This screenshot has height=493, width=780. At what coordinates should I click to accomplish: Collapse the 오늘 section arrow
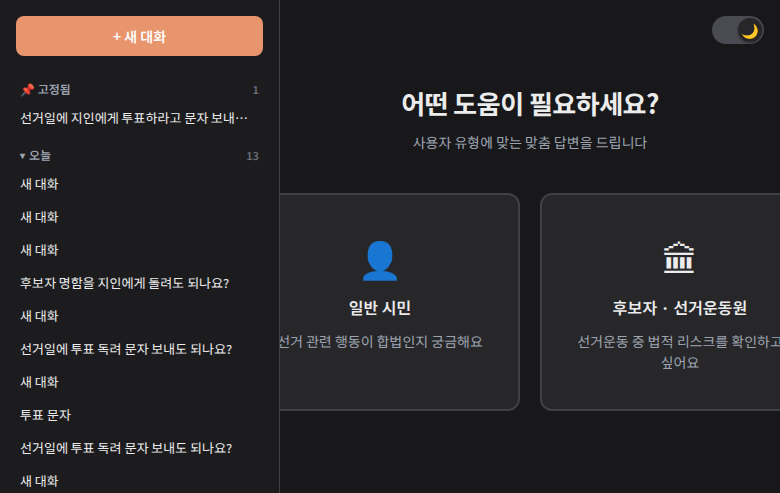tap(23, 156)
